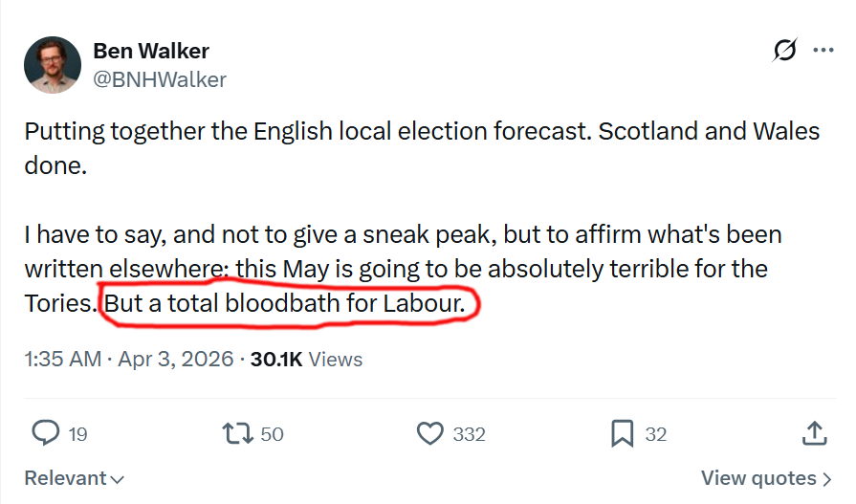Click the bookmark count number 32

click(x=655, y=434)
